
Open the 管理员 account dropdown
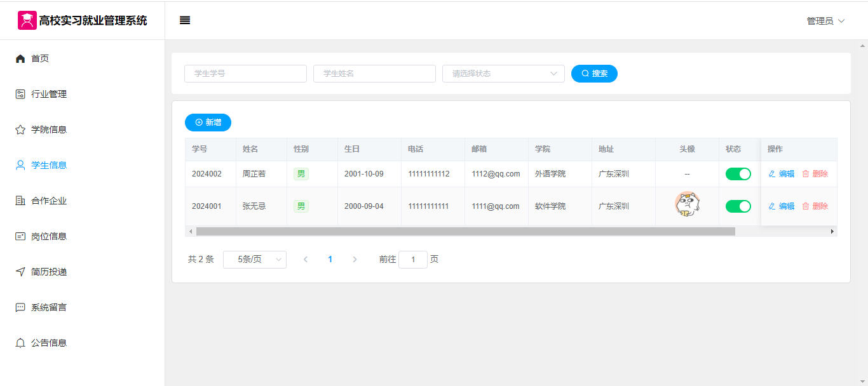(x=825, y=21)
